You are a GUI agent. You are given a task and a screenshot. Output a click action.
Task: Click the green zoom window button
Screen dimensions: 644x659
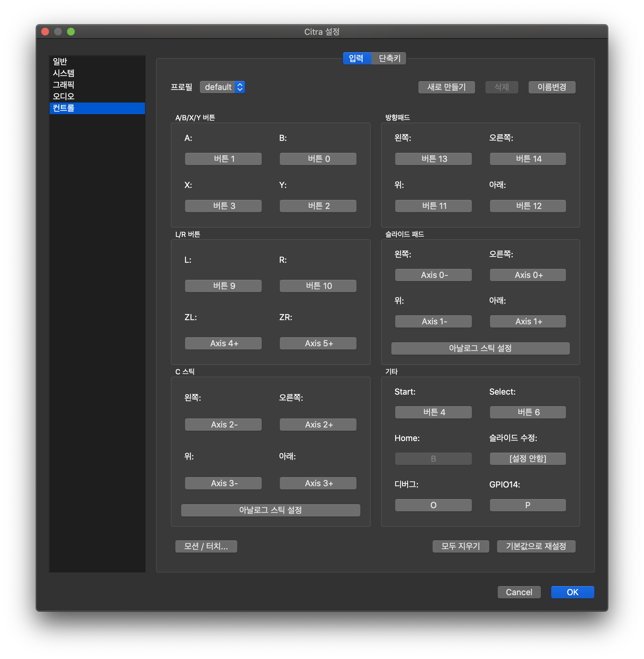coord(71,32)
